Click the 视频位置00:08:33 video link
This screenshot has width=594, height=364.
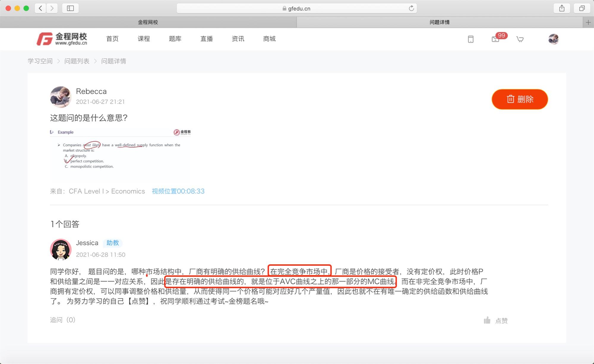178,191
